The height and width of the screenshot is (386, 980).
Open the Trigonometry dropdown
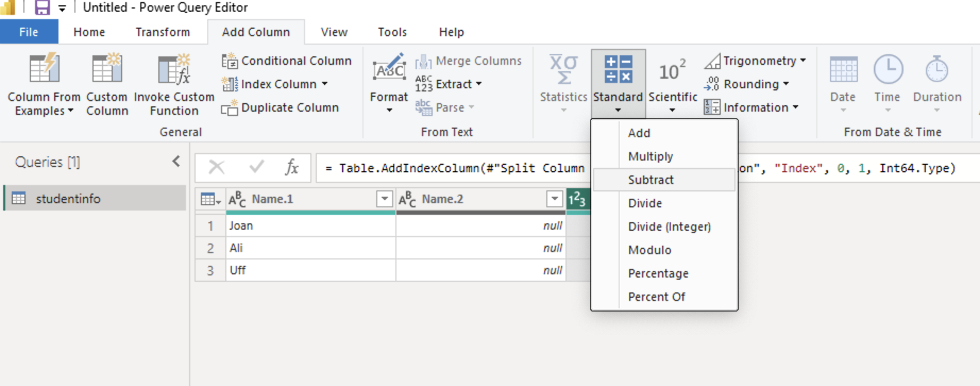[755, 61]
